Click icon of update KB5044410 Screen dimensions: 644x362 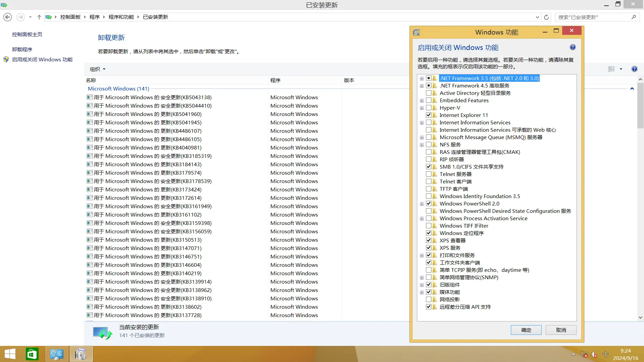point(90,106)
